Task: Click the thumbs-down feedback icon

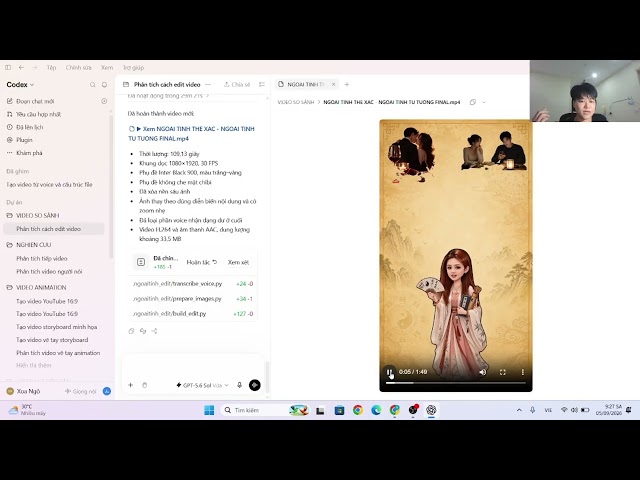Action: click(x=143, y=331)
